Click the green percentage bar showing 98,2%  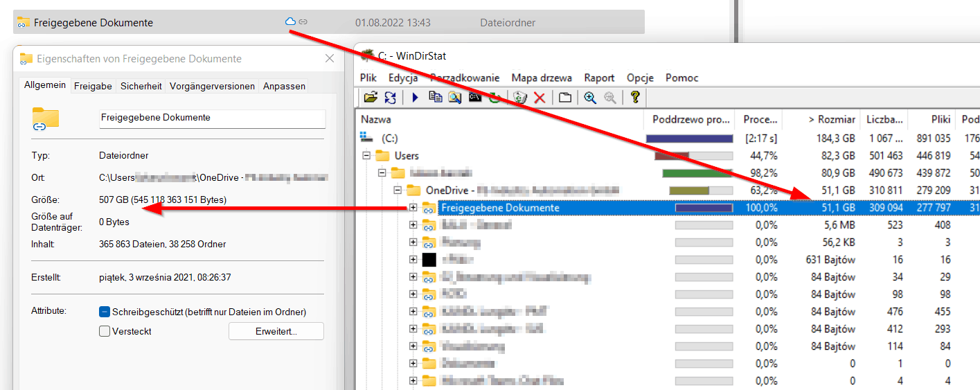[697, 172]
